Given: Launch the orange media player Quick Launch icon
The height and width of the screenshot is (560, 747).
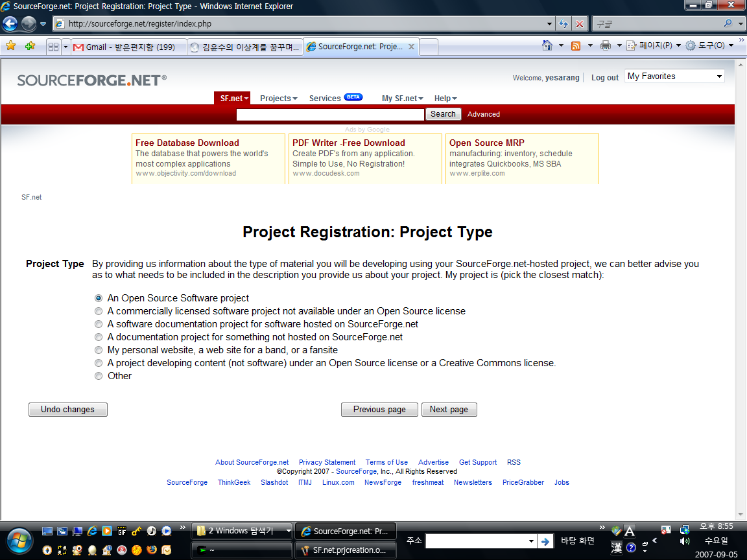Looking at the screenshot, I should point(107,531).
